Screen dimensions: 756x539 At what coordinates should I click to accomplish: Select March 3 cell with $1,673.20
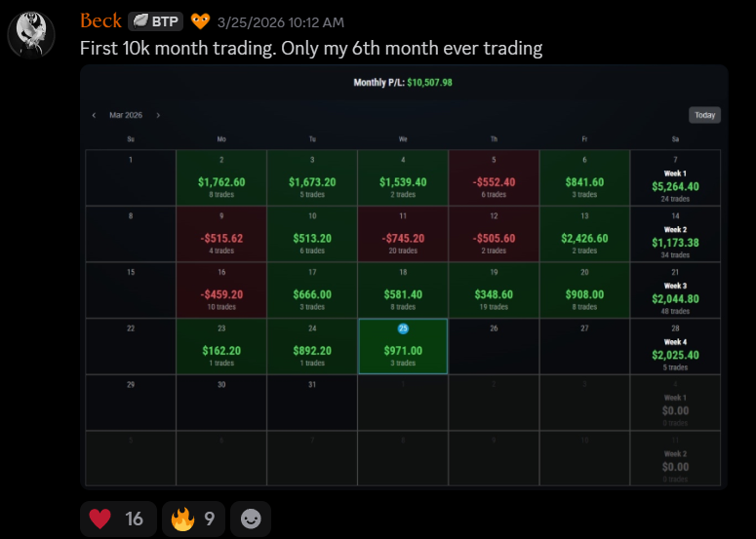pyautogui.click(x=312, y=177)
